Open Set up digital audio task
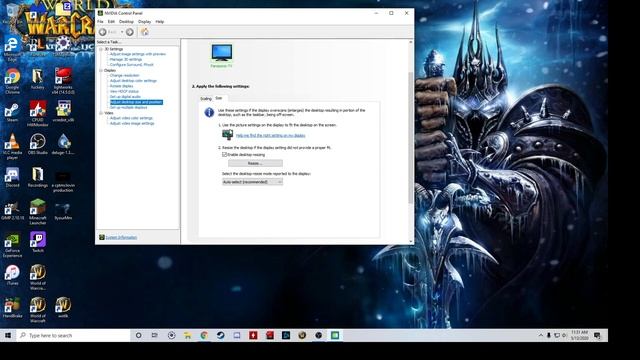The image size is (640, 360). click(125, 97)
